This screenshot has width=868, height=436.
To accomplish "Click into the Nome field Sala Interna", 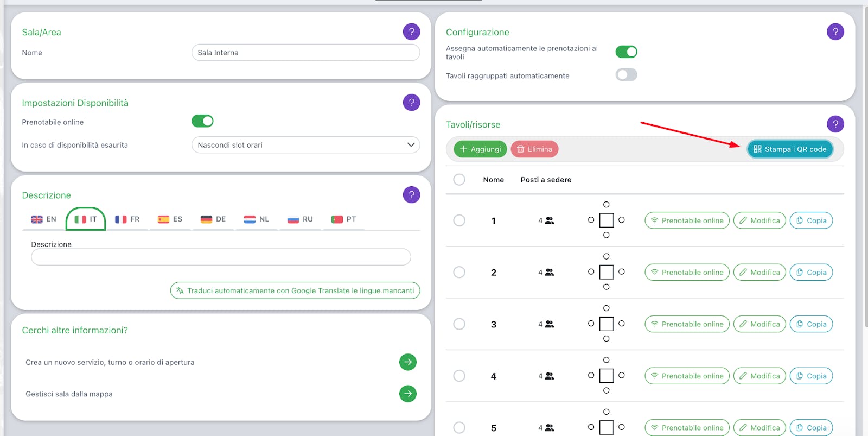I will point(305,52).
